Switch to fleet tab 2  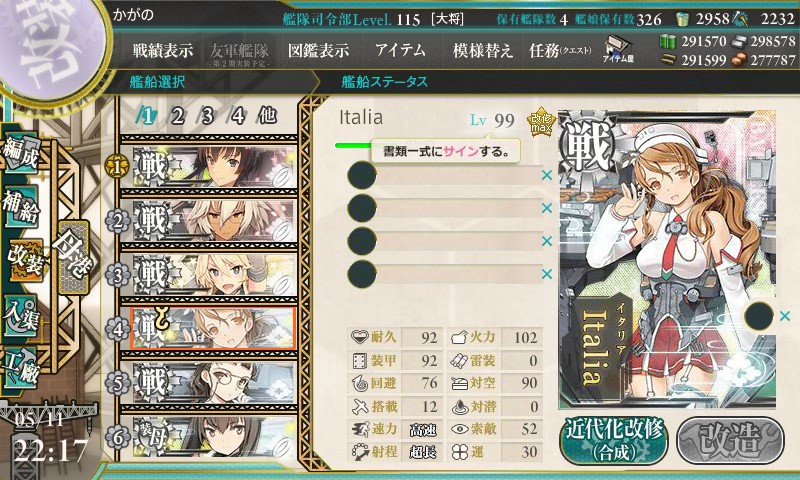click(x=178, y=116)
